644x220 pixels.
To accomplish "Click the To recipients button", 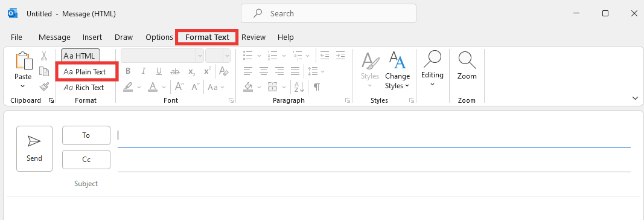I will pos(86,135).
